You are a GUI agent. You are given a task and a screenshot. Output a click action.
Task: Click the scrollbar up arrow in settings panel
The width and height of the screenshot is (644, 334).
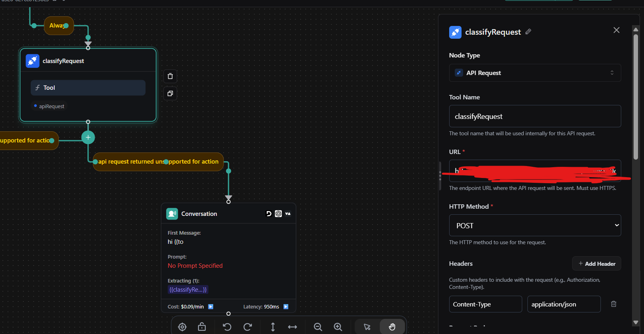[x=636, y=29]
